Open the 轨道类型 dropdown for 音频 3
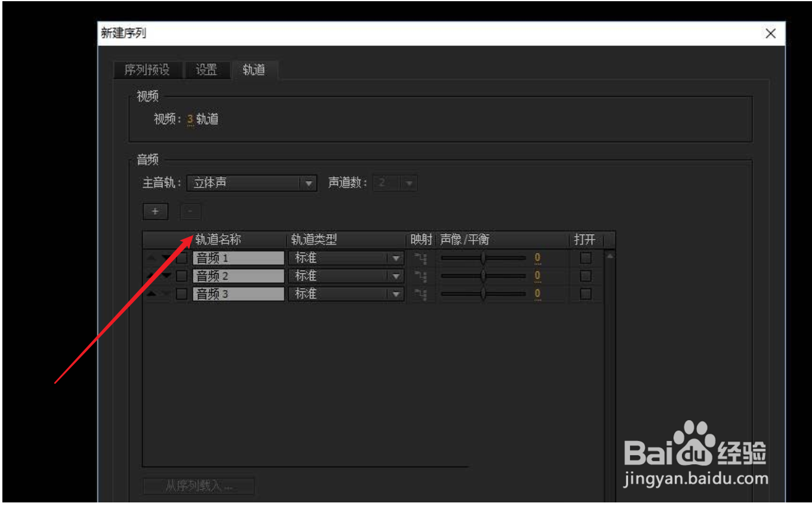Screen dimensions: 812x506 click(395, 294)
